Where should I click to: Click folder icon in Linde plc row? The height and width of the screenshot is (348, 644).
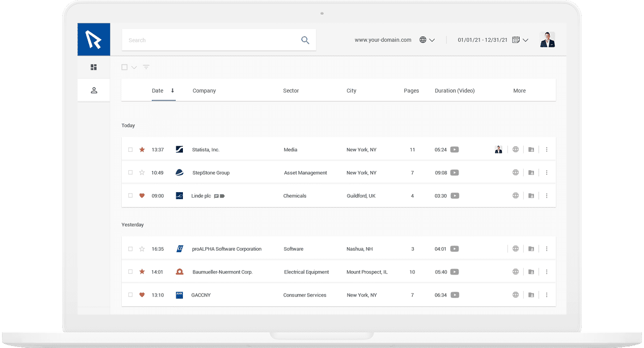531,196
